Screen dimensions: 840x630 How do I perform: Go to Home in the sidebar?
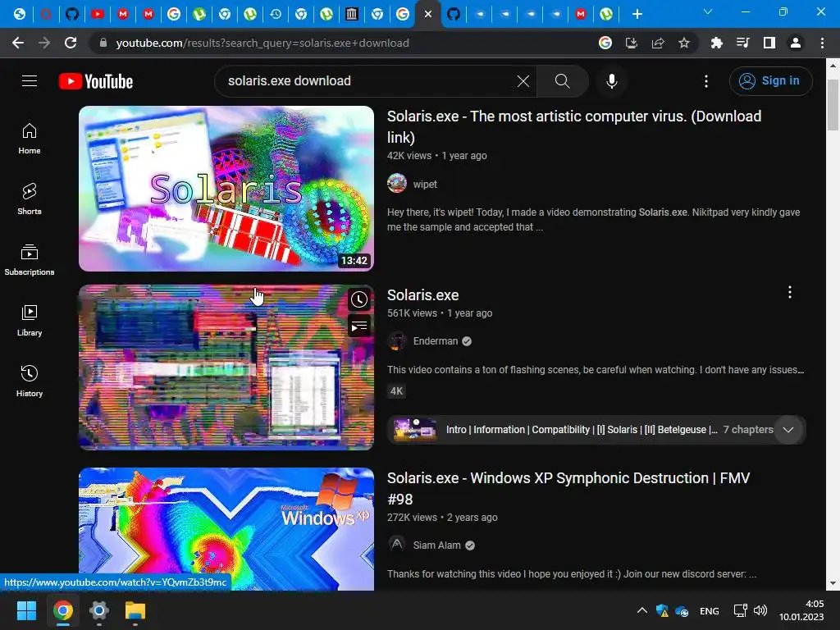pos(30,139)
